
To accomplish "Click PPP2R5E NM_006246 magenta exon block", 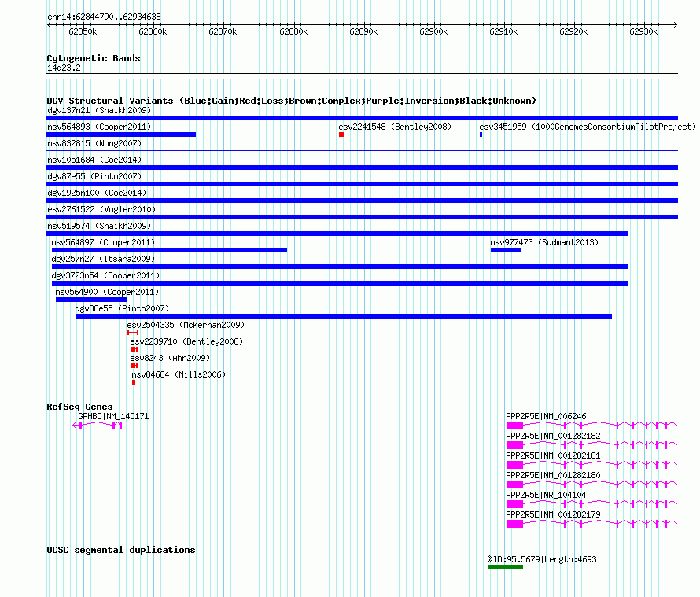I will (x=514, y=426).
